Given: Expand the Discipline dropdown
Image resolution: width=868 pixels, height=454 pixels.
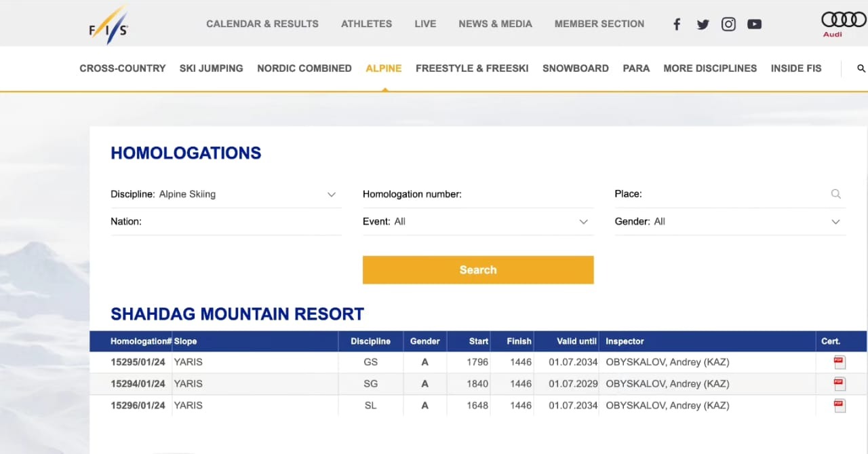Looking at the screenshot, I should pos(331,195).
